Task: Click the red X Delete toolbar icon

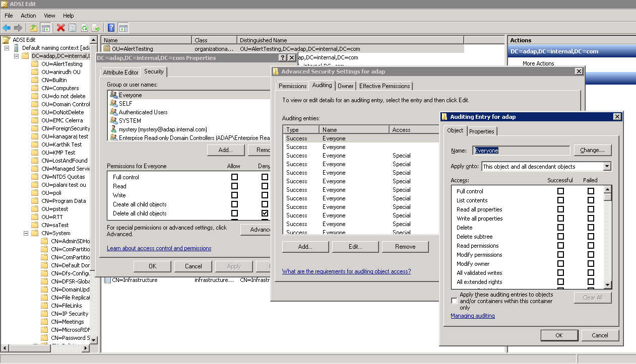Action: click(61, 28)
